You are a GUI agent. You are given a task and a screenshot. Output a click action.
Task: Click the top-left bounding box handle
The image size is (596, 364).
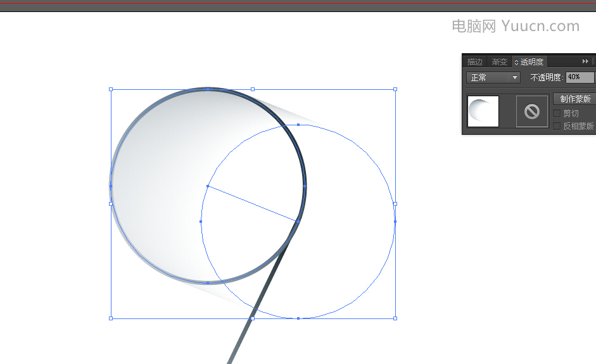pos(111,89)
